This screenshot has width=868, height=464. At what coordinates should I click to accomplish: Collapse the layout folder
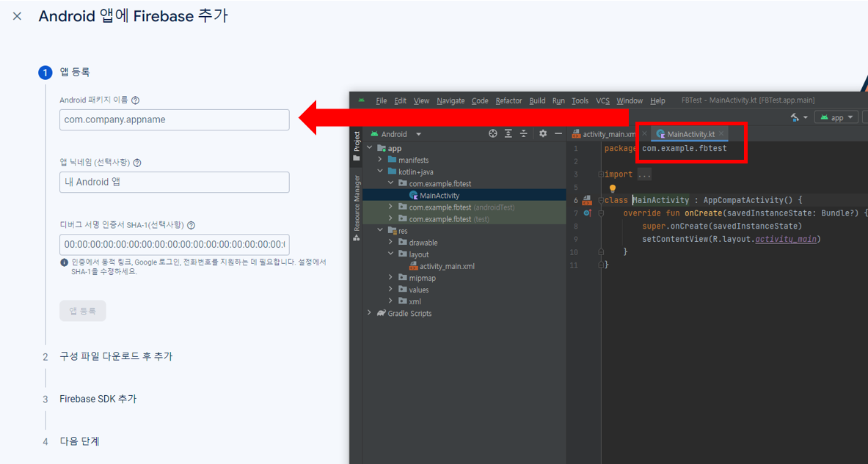pyautogui.click(x=390, y=254)
